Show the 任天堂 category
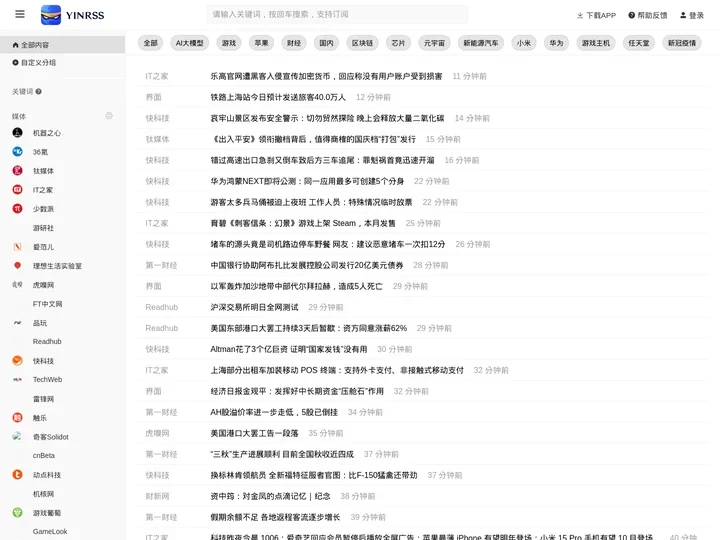The width and height of the screenshot is (720, 540). pos(639,43)
